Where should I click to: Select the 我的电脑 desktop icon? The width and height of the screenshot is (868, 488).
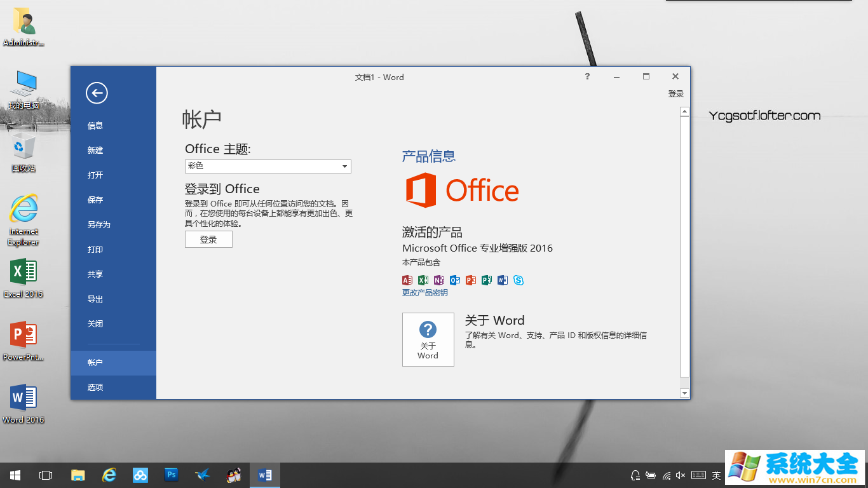pos(24,90)
